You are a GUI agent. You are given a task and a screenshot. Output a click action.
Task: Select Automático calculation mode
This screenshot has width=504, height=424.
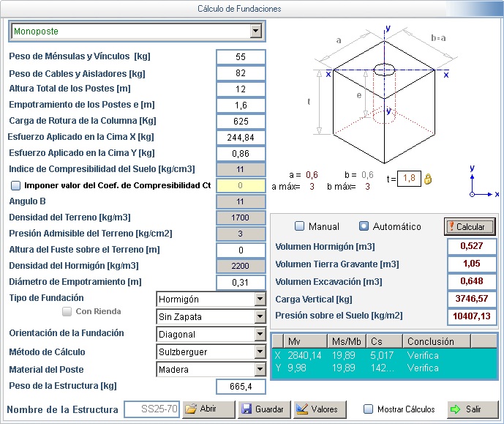364,226
